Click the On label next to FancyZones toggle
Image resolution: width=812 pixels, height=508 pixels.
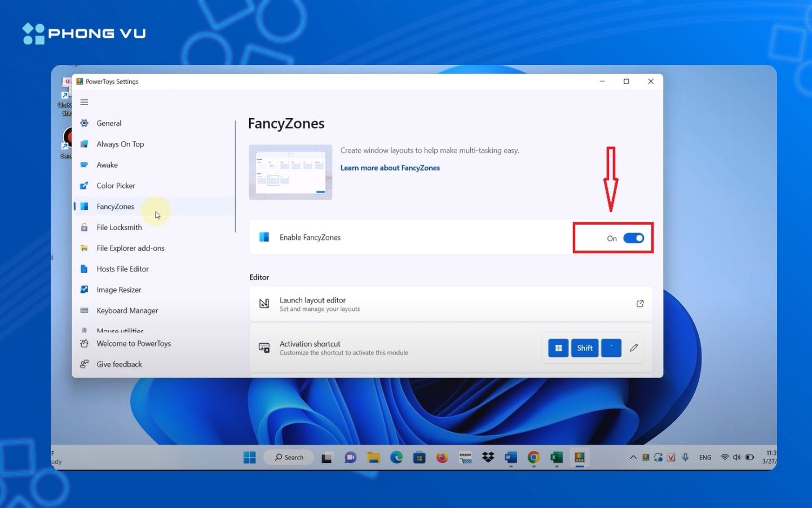pos(612,238)
